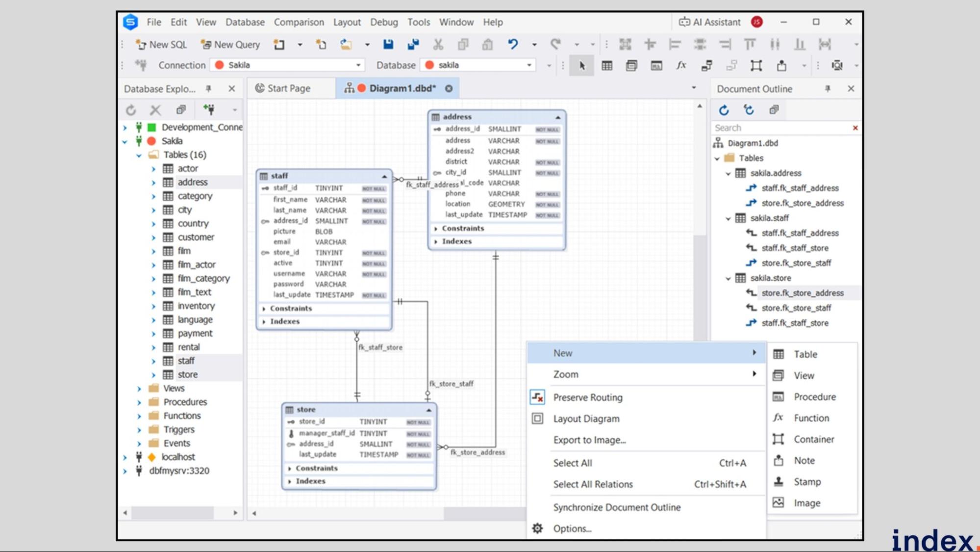The width and height of the screenshot is (980, 552).
Task: Pin the Document Outline panel
Action: point(828,89)
